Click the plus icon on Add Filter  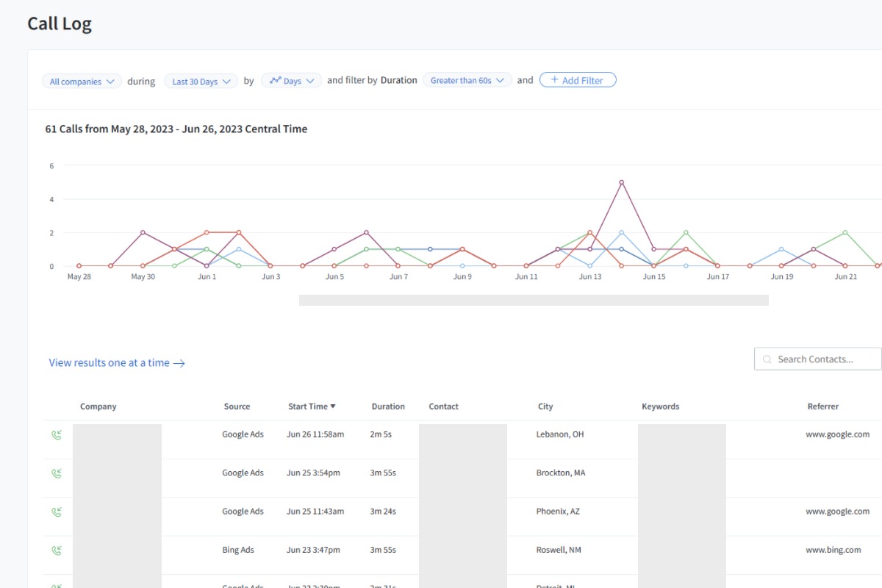pos(554,80)
